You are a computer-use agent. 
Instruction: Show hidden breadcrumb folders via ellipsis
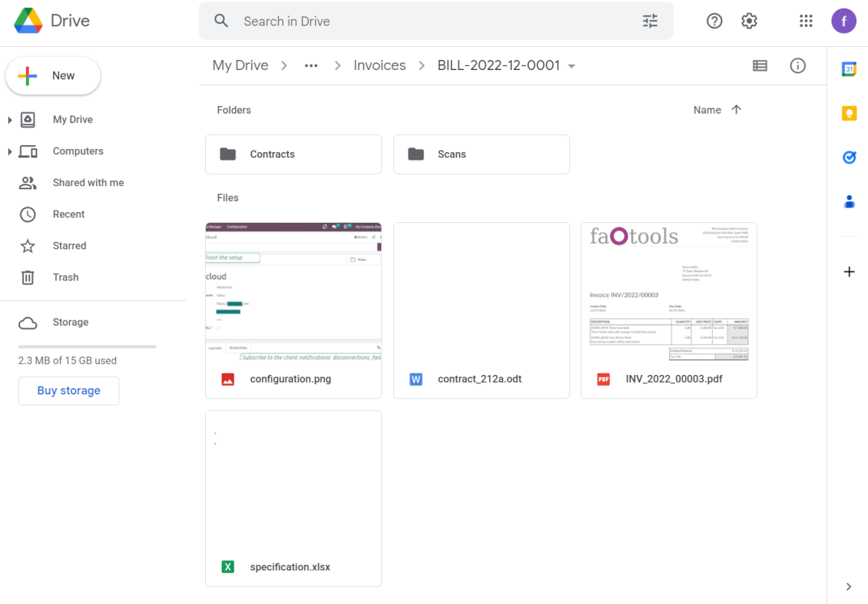[311, 65]
